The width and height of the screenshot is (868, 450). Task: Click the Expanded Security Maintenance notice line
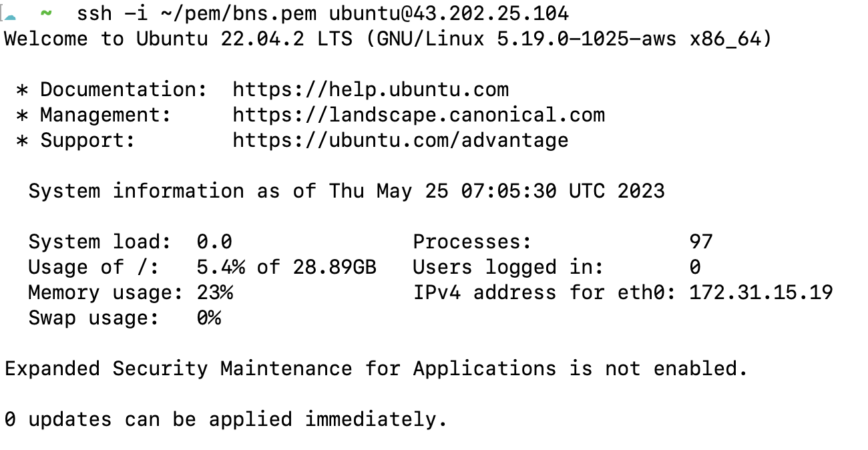coord(376,369)
